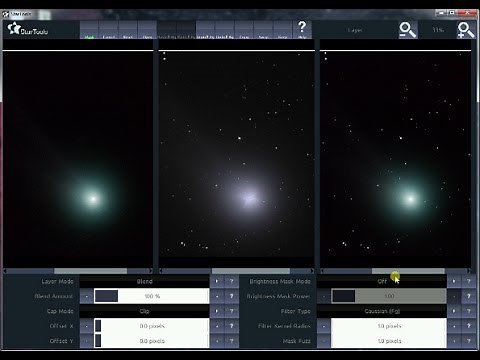This screenshot has width=480, height=360.
Task: Click the Mask Fuzz slider
Action: pyautogui.click(x=389, y=341)
